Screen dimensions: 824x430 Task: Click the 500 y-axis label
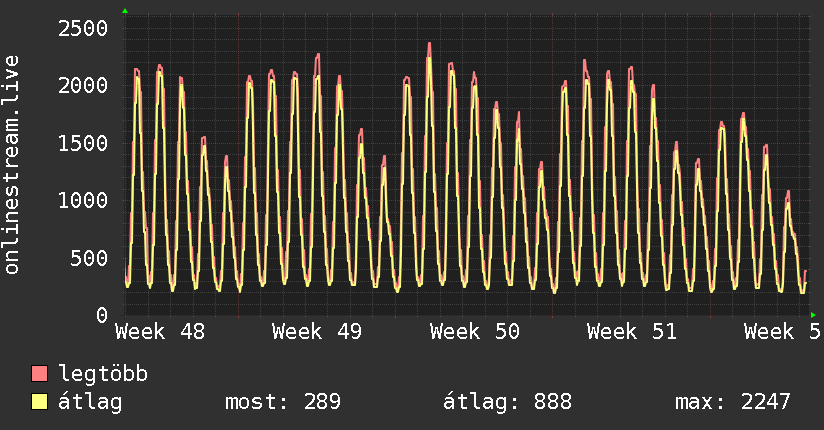click(89, 258)
